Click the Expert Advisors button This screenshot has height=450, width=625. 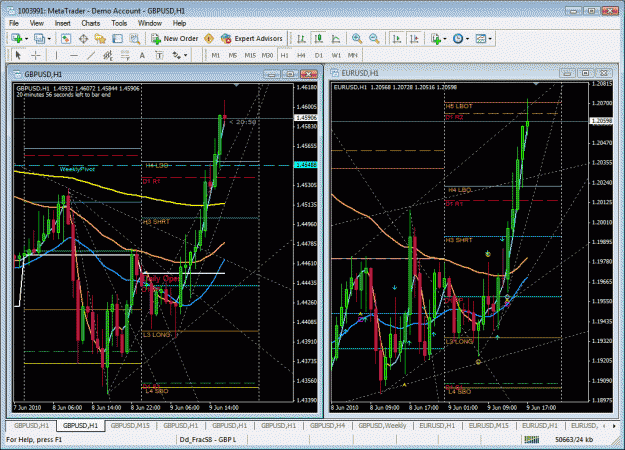[x=252, y=39]
